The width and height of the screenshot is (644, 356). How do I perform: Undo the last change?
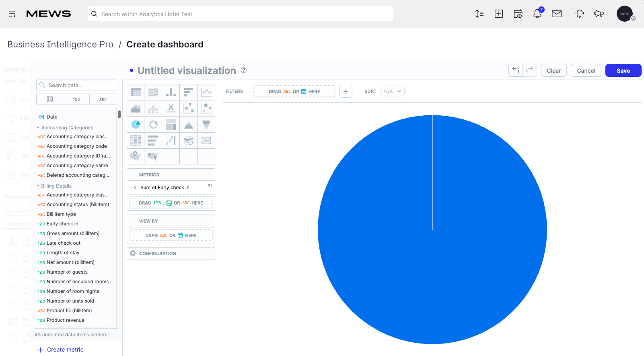click(516, 70)
